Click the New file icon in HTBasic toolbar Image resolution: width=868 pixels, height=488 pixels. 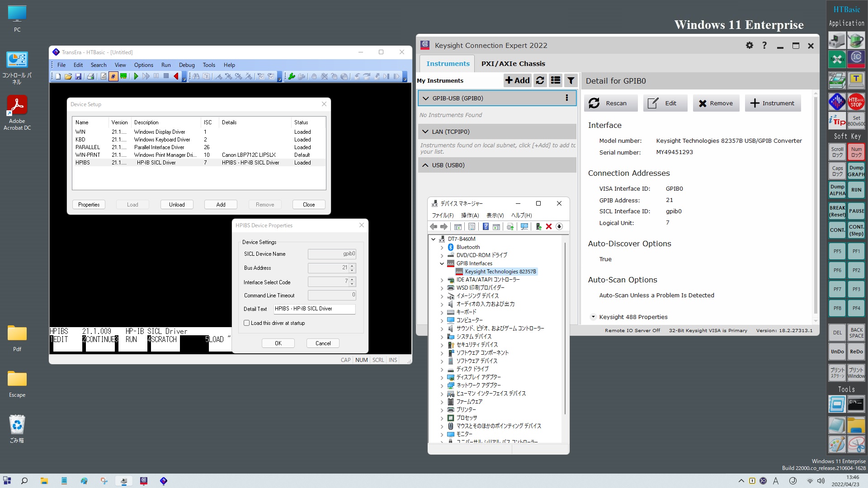pos(58,76)
